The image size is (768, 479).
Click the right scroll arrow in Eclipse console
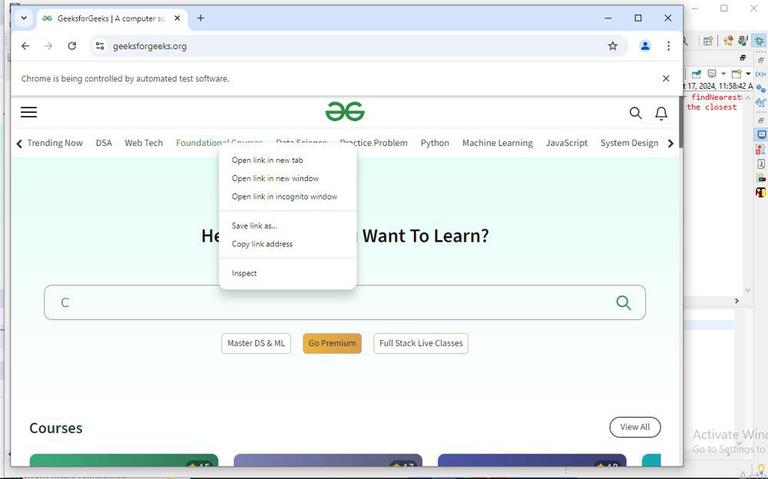point(737,301)
